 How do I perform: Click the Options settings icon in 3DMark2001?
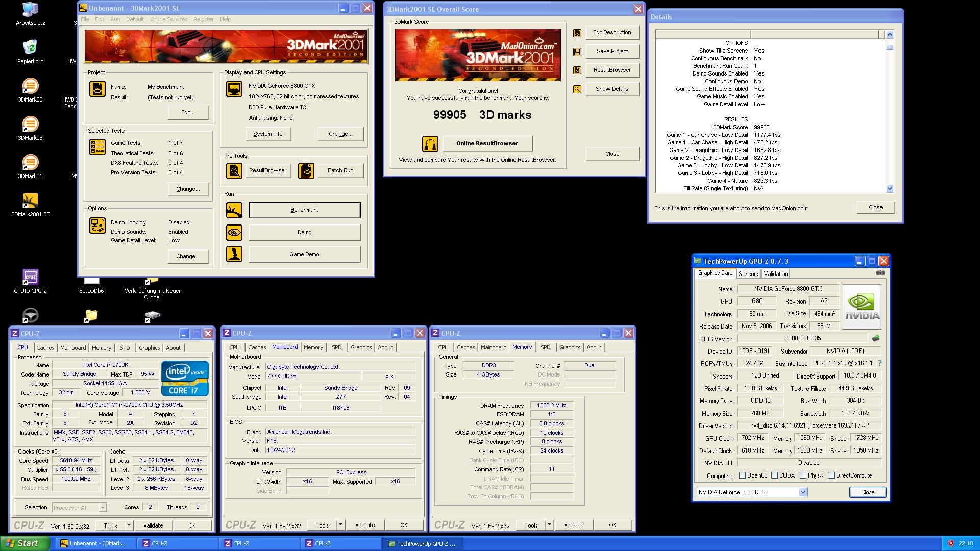pos(97,225)
